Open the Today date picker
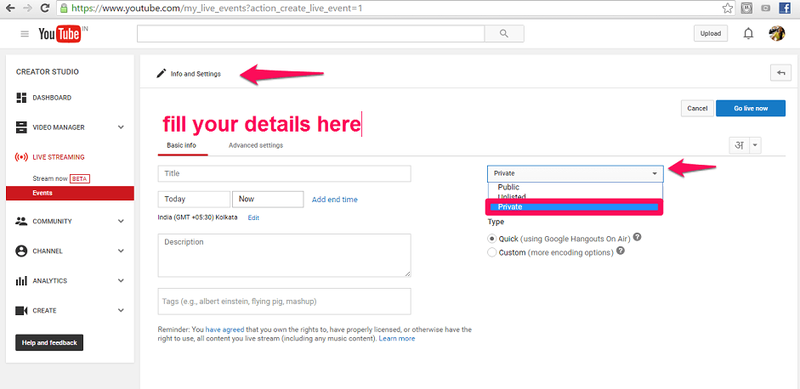 [x=194, y=199]
